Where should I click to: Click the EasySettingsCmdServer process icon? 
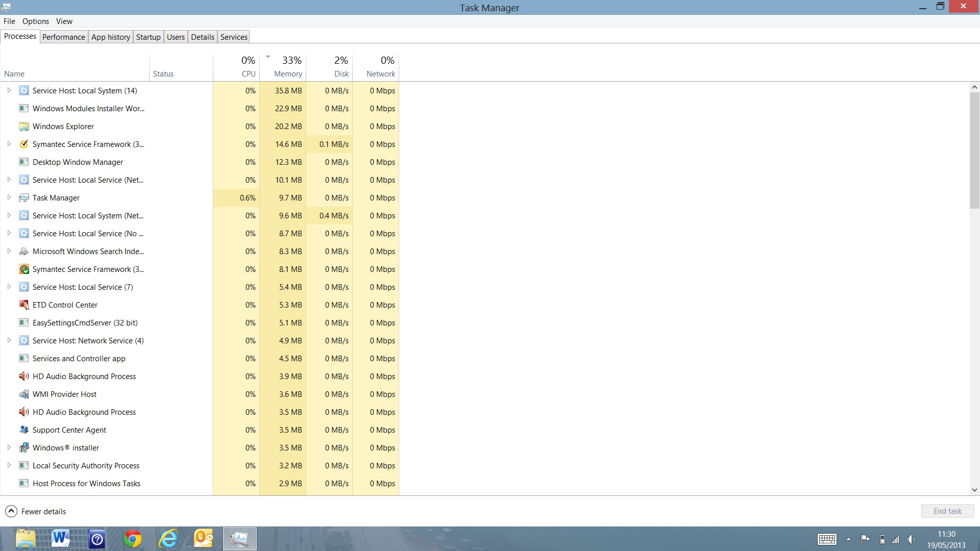(23, 322)
